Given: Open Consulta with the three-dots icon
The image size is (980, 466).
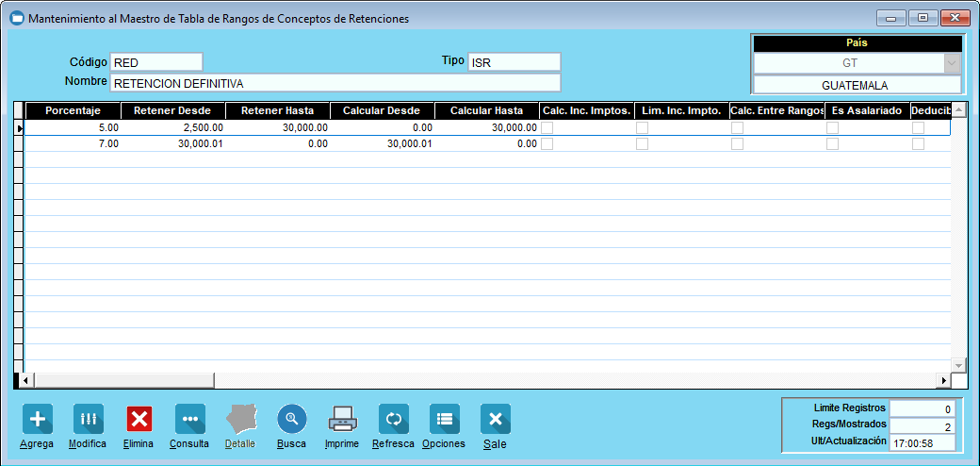Looking at the screenshot, I should point(189,419).
